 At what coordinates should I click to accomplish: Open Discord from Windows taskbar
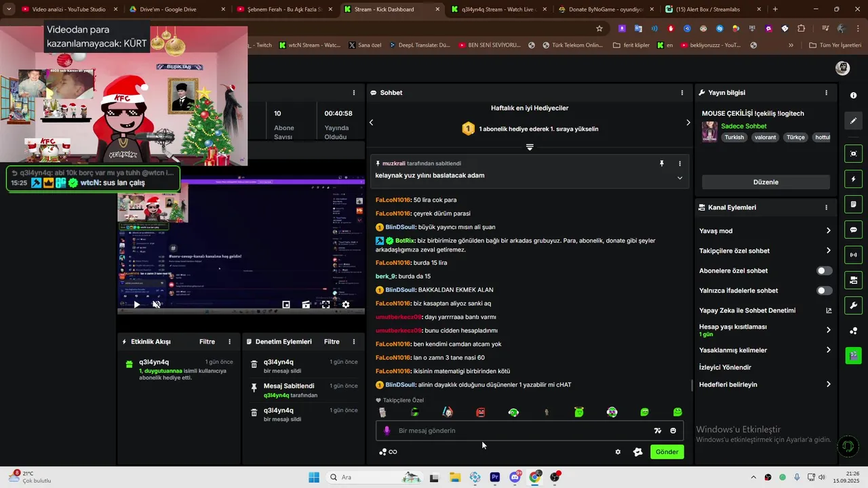515,477
